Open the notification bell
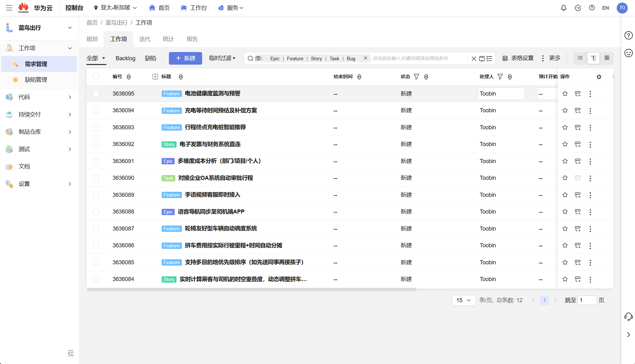The image size is (635, 364). 564,8
